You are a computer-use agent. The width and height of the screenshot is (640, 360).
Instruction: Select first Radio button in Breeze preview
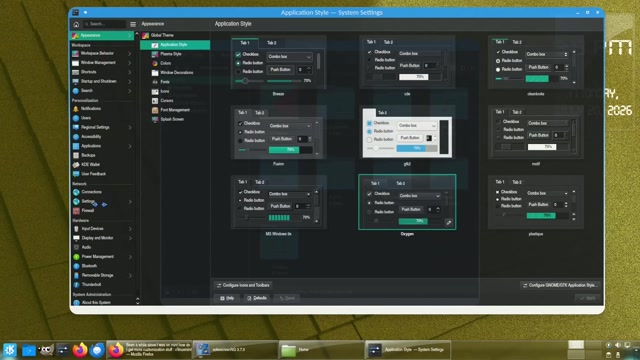238,63
